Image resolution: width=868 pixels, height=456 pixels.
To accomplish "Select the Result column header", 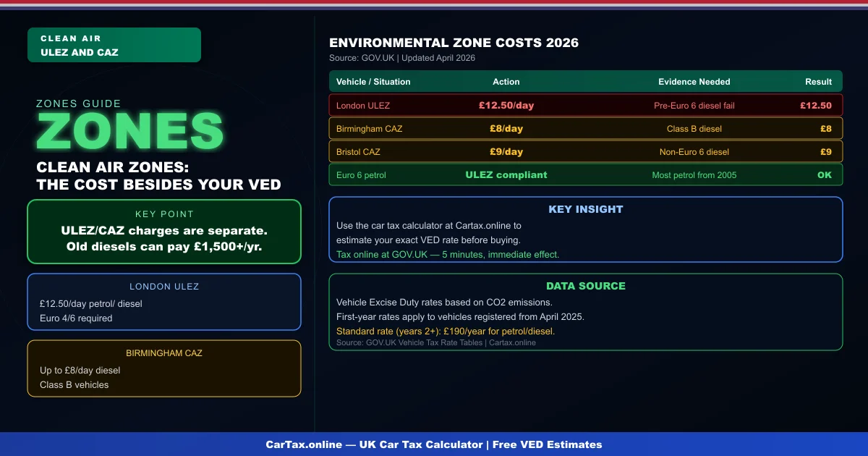I will coord(818,82).
